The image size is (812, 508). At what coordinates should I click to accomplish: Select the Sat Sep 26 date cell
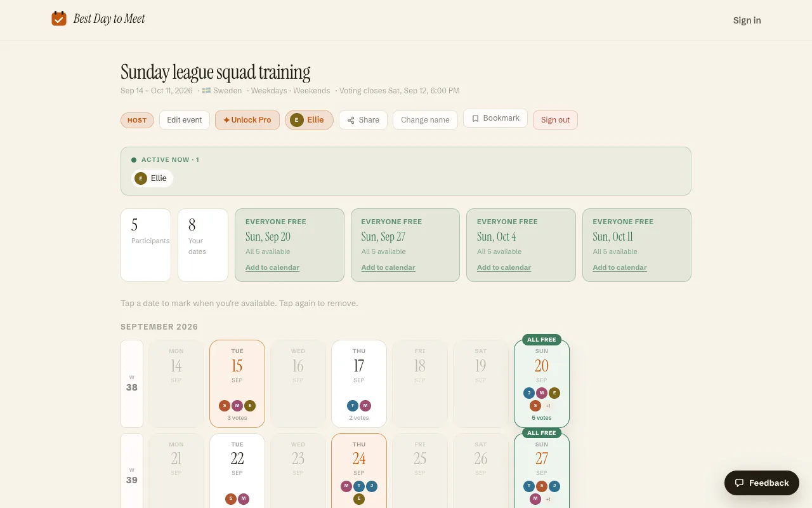point(481,471)
